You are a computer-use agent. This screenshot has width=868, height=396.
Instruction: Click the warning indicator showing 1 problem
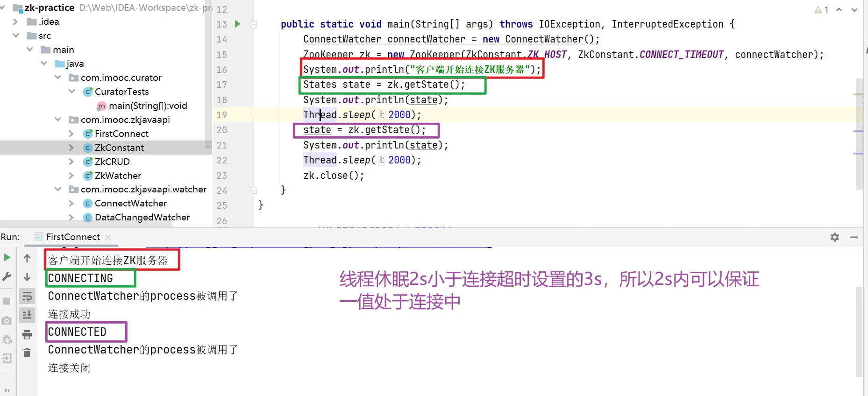point(821,10)
